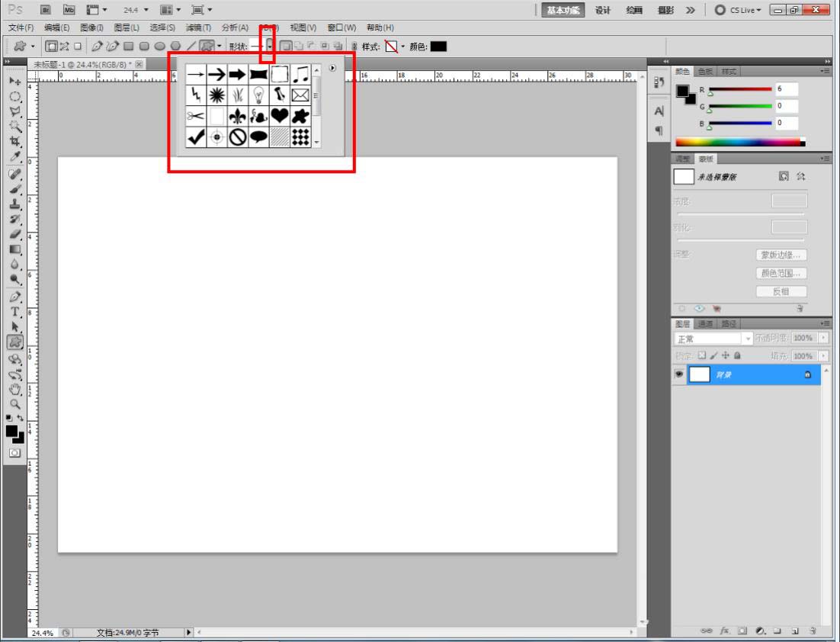This screenshot has height=642, width=840.
Task: Select the Polygonal Lasso tool
Action: [15, 111]
